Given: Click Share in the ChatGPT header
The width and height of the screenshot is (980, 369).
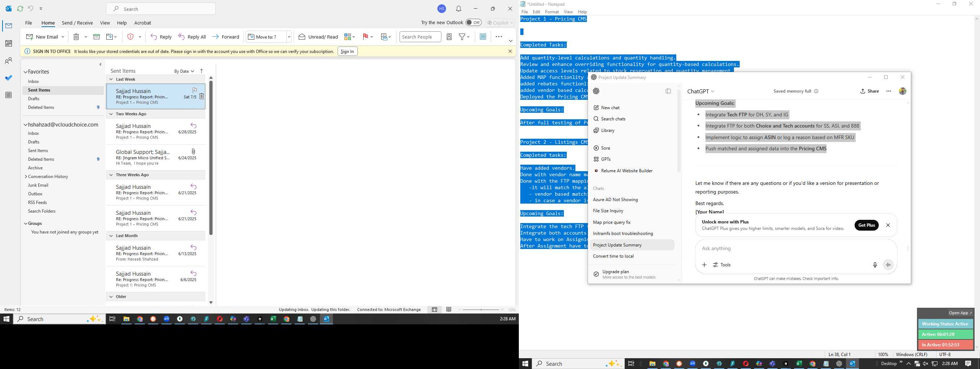Looking at the screenshot, I should pos(869,91).
